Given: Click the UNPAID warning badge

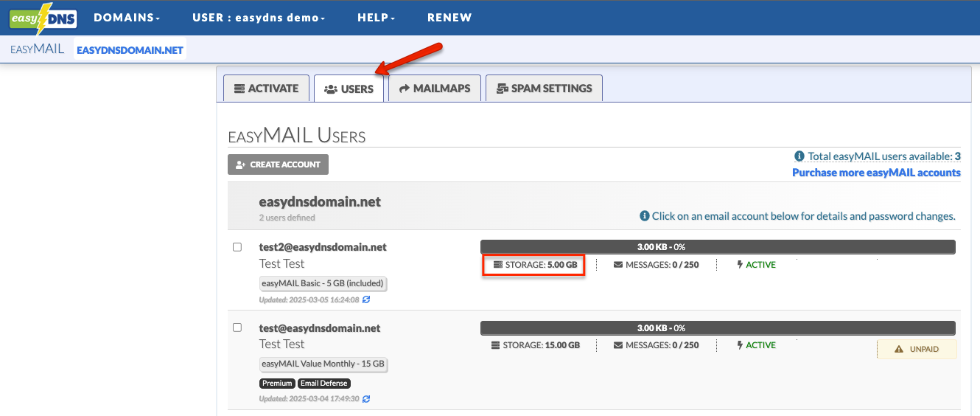Looking at the screenshot, I should [917, 349].
